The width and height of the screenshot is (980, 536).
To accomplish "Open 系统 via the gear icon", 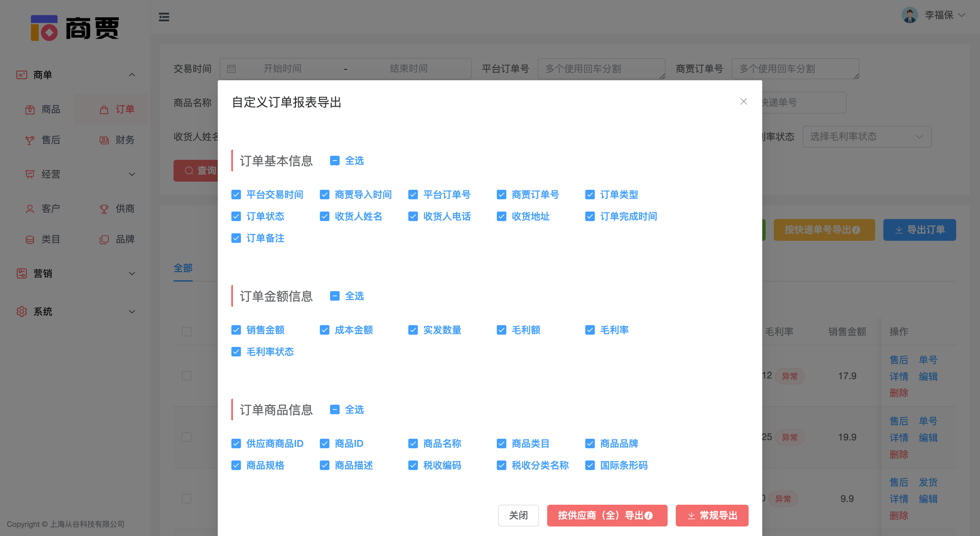I will pyautogui.click(x=22, y=311).
